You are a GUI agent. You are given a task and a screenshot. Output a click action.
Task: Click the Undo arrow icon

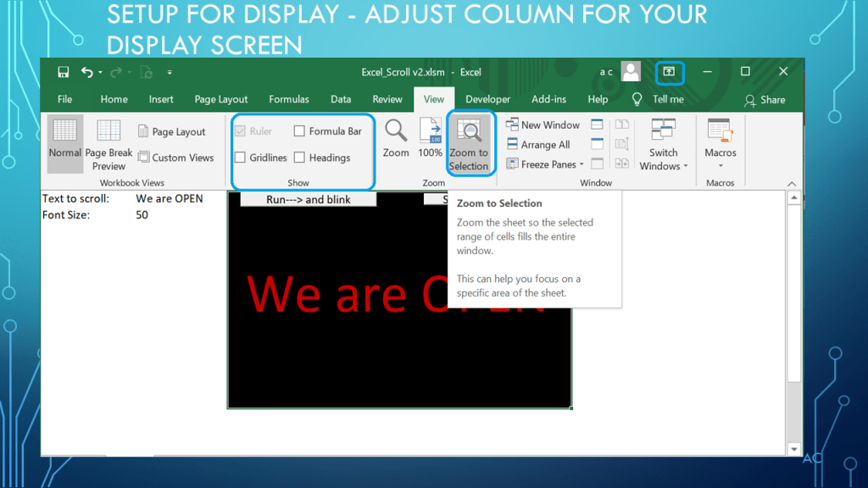pyautogui.click(x=87, y=73)
